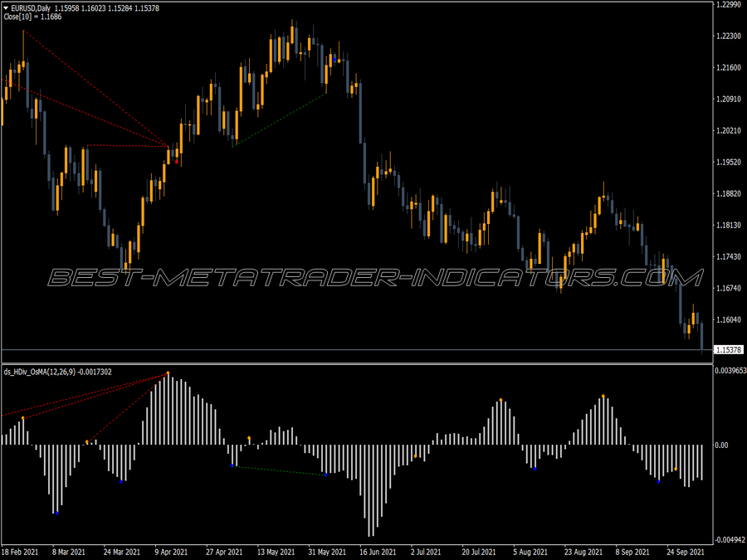Click the 8 Sep 2021 date label

click(x=632, y=553)
